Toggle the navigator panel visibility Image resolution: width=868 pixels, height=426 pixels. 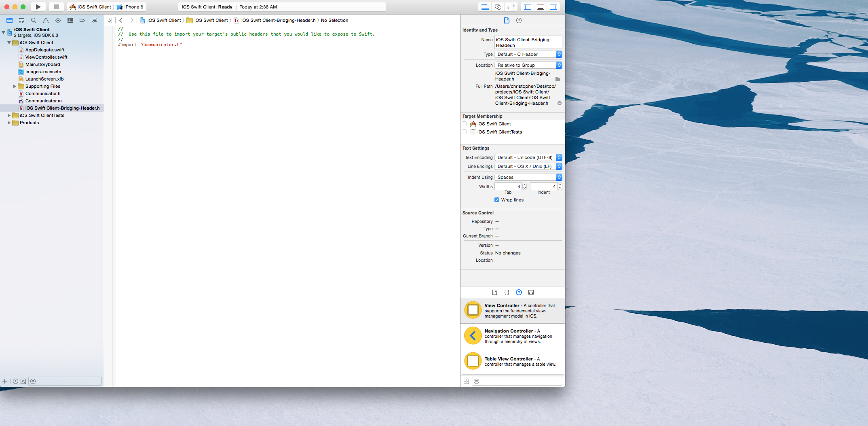click(527, 7)
